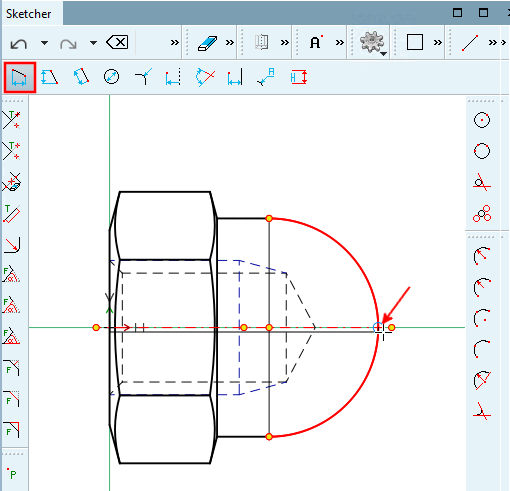The image size is (510, 491).
Task: Click the diameter dimension circle icon
Action: (111, 77)
